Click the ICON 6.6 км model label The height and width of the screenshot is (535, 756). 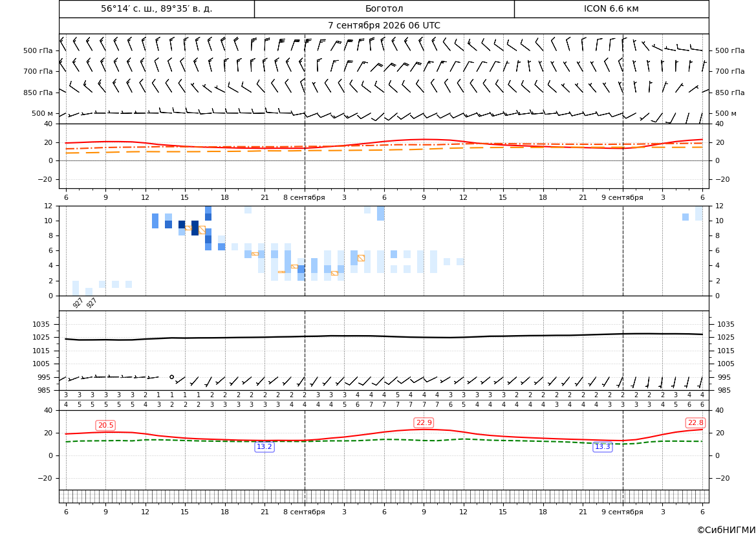[x=611, y=8]
